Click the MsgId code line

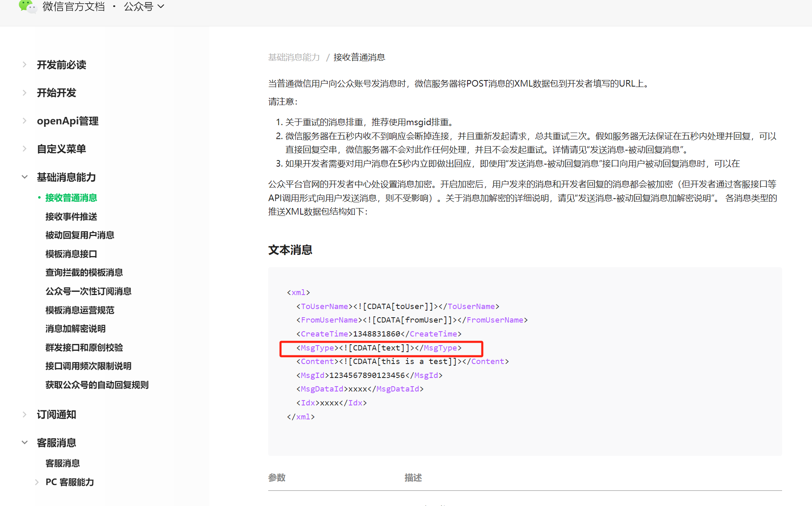[370, 375]
